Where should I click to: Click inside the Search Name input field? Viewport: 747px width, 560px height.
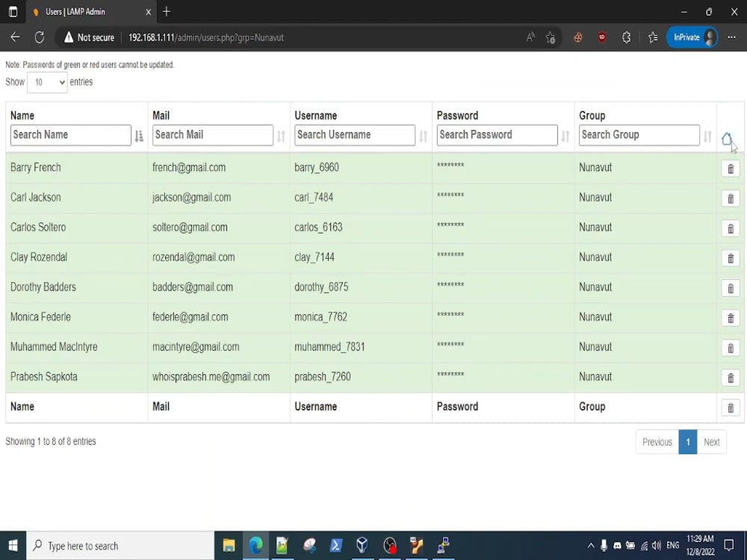click(x=70, y=135)
